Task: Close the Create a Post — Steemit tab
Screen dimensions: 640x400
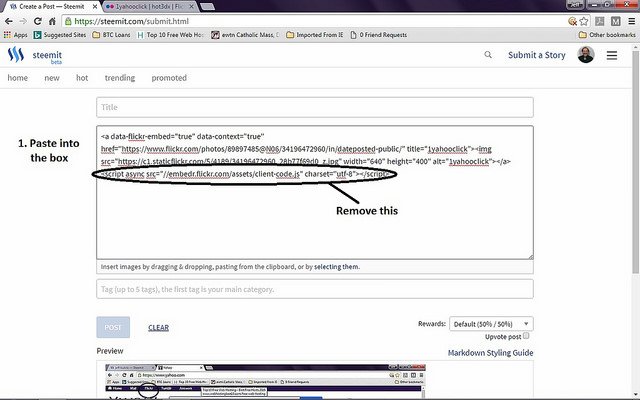Action: (95, 7)
